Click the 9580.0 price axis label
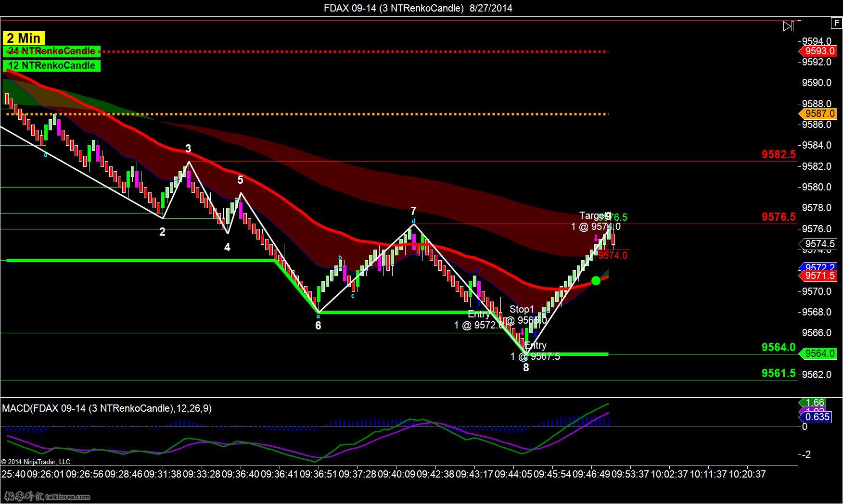Viewport: 843px width, 504px height. coord(817,187)
